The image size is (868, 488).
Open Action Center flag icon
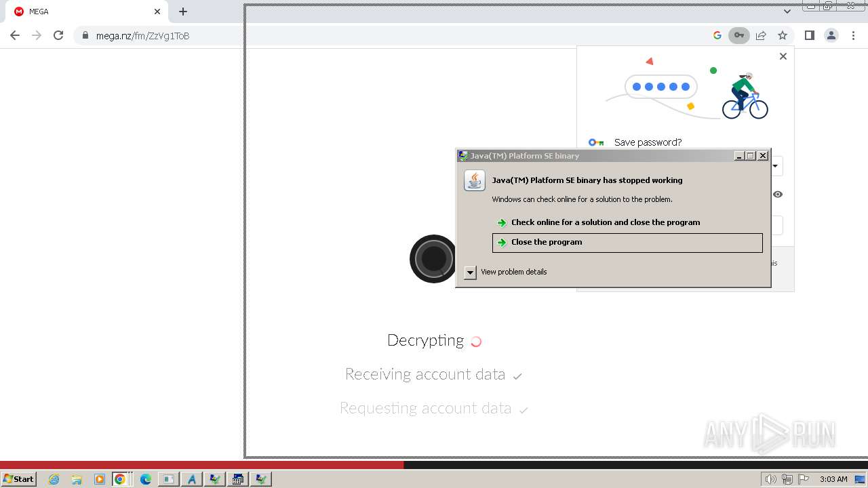[804, 479]
